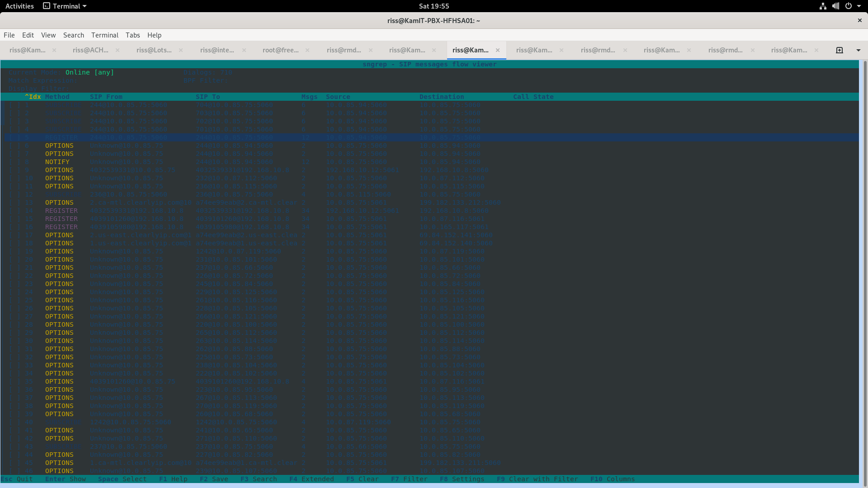This screenshot has height=488, width=868.
Task: Click F8 Settings in the bottom bar
Action: 462,479
